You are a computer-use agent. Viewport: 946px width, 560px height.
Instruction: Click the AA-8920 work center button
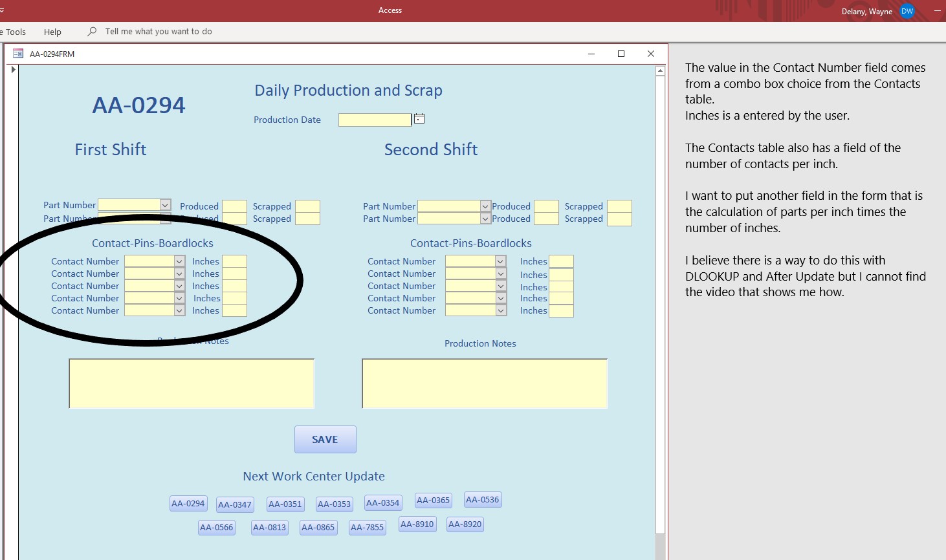tap(465, 524)
